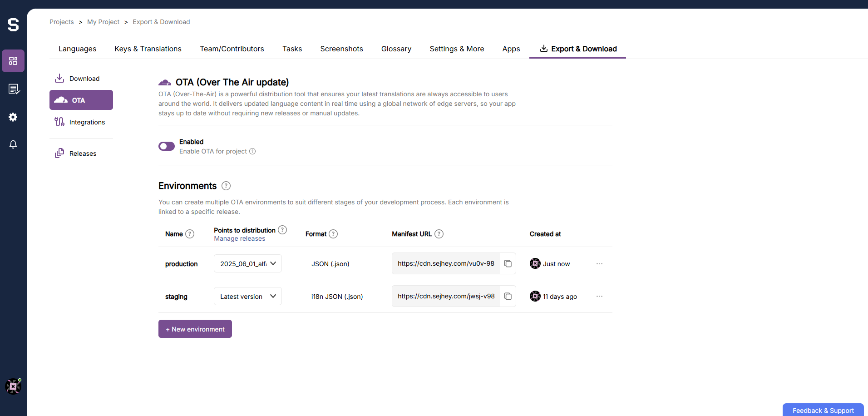Viewport: 868px width, 416px height.
Task: Open Settings & More tab
Action: click(457, 49)
